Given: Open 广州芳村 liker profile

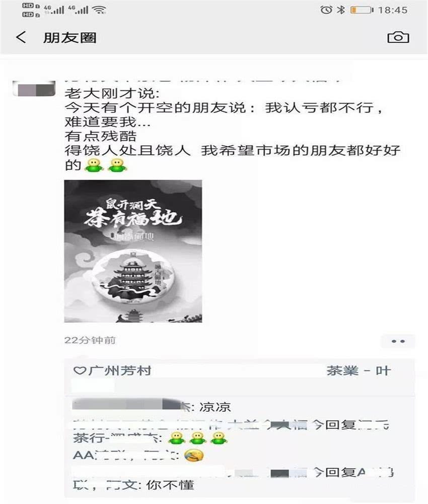Looking at the screenshot, I should pos(119,370).
